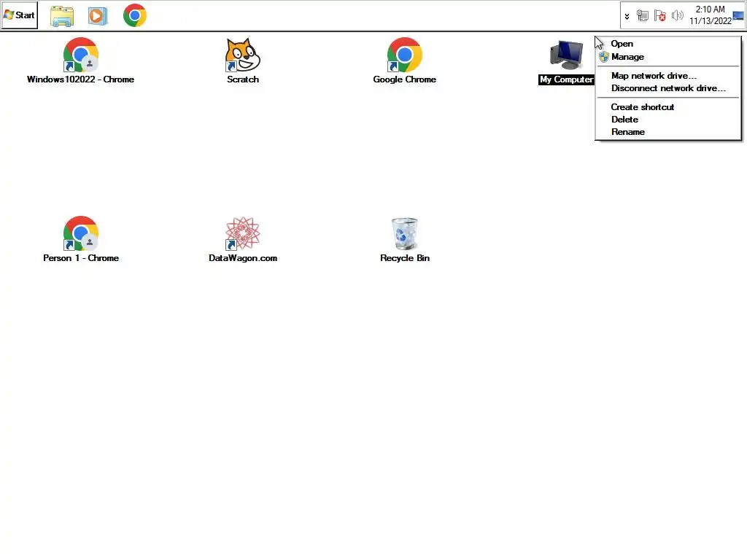Choose Create shortcut from the context menu
The image size is (747, 560).
668,107
